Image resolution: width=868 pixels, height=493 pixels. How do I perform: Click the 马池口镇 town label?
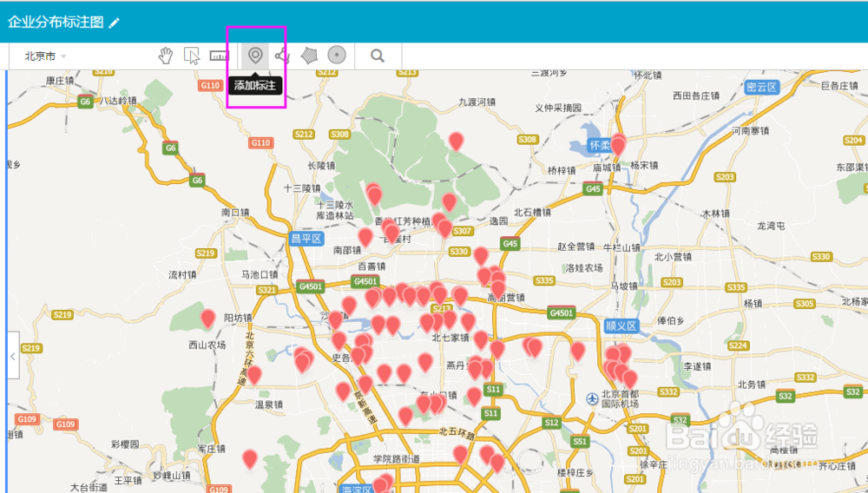coord(260,274)
